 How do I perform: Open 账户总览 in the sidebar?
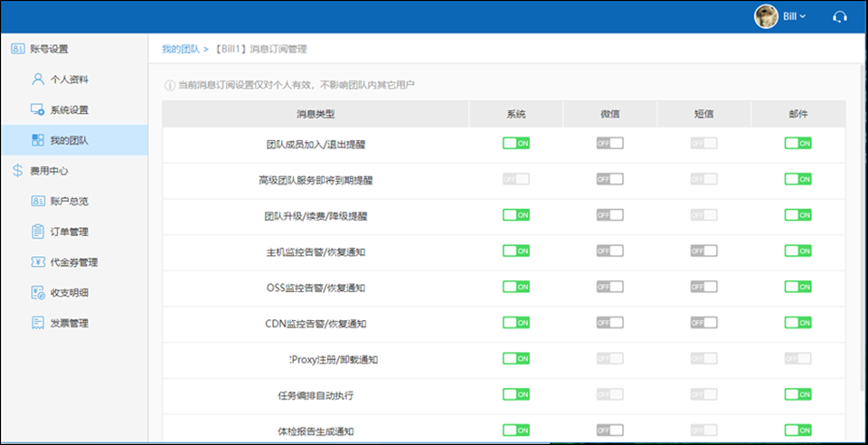click(x=69, y=201)
